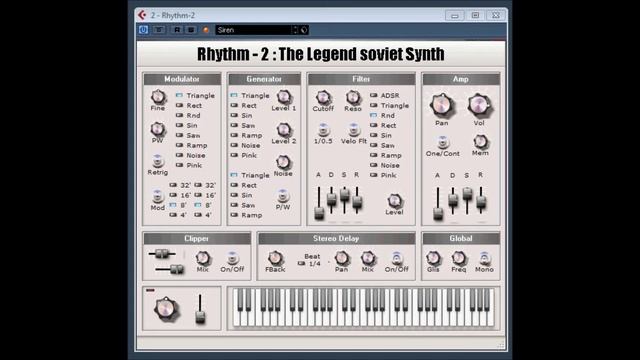Click the Stereo Delay section header
Image resolution: width=640 pixels, height=360 pixels.
point(336,238)
